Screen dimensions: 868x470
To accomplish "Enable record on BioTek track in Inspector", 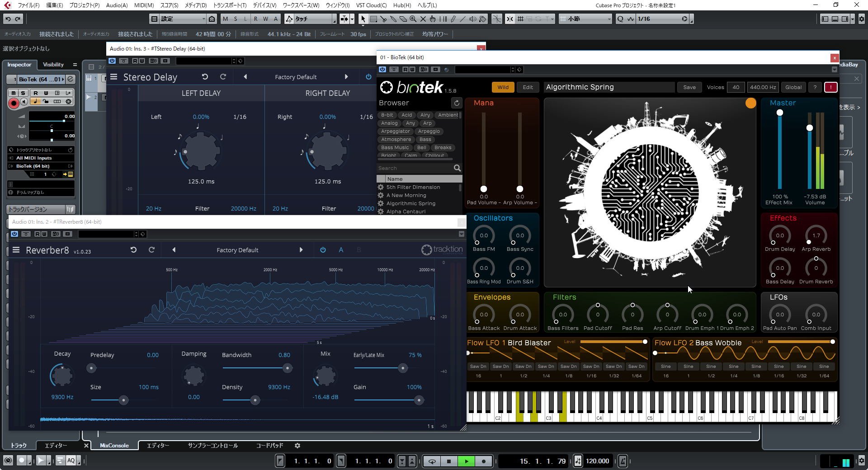I will tap(14, 103).
